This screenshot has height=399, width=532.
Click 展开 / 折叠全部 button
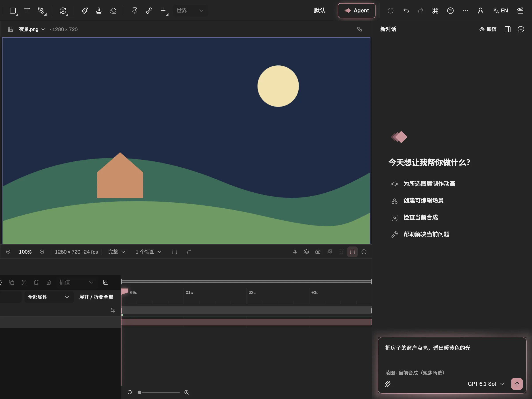coord(96,297)
